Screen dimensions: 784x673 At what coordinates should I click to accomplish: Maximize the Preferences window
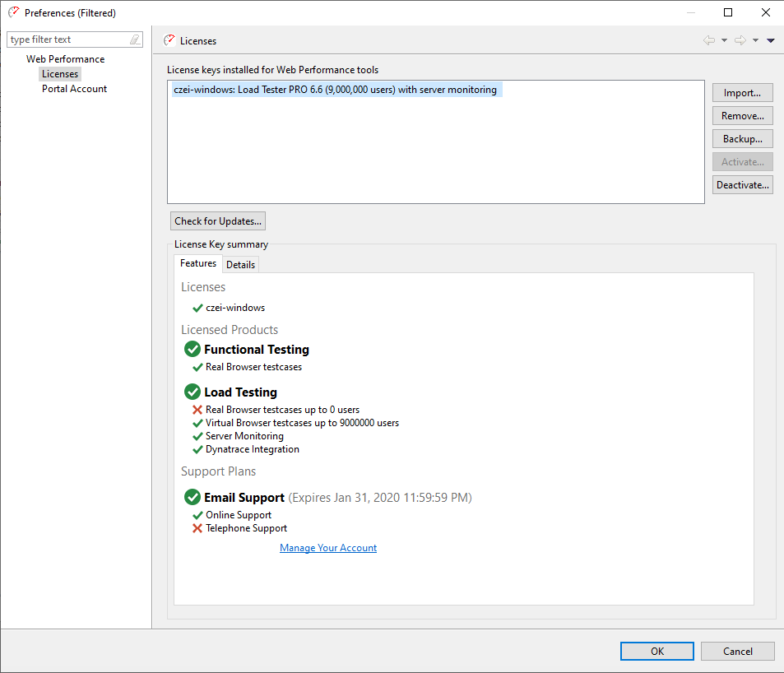[728, 12]
